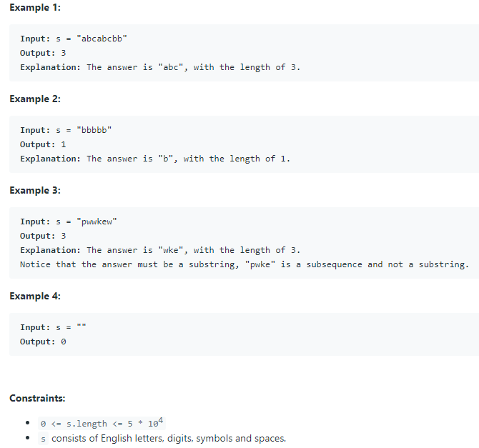This screenshot has height=448, width=479.
Task: Click the note about "pwke" subsequence
Action: pos(245,264)
